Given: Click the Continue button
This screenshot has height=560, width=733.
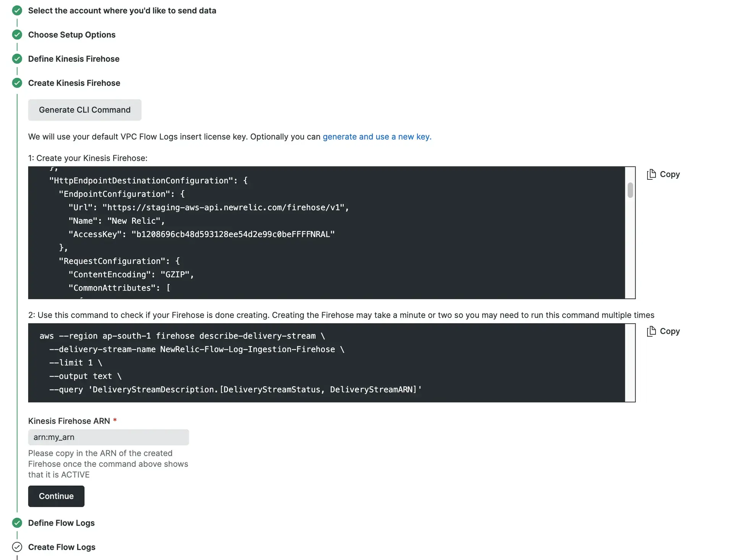Looking at the screenshot, I should coord(56,496).
